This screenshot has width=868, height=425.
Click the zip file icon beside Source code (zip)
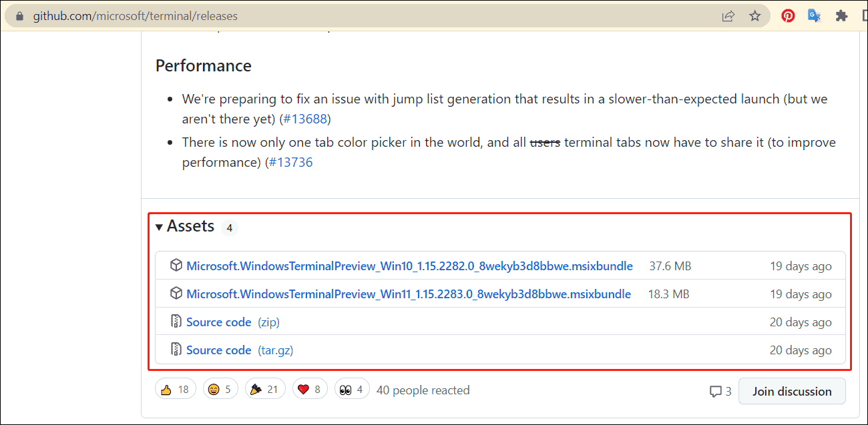(176, 322)
